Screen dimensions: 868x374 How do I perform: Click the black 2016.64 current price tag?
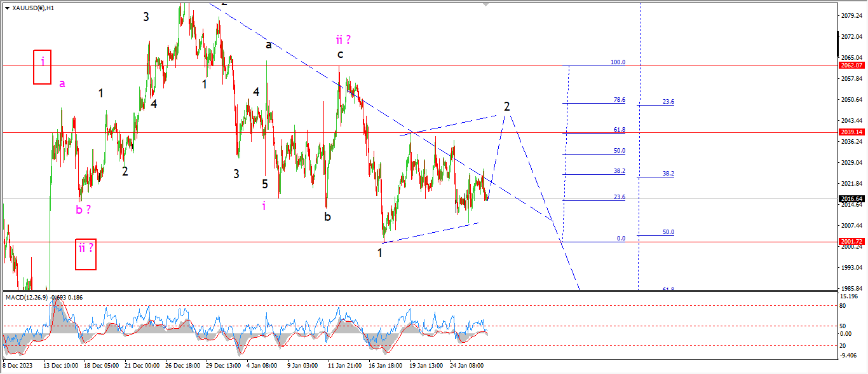point(850,198)
